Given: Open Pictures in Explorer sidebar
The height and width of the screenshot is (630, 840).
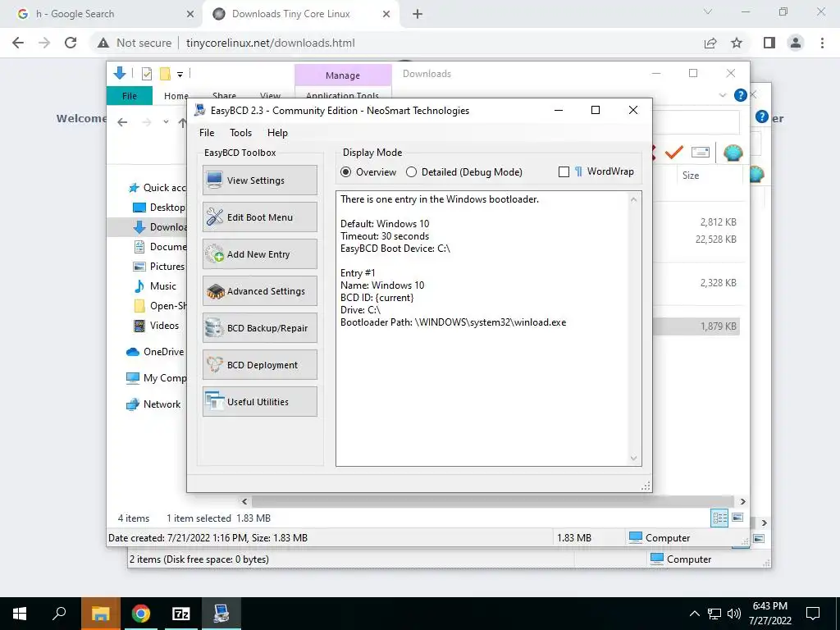Looking at the screenshot, I should tap(158, 267).
